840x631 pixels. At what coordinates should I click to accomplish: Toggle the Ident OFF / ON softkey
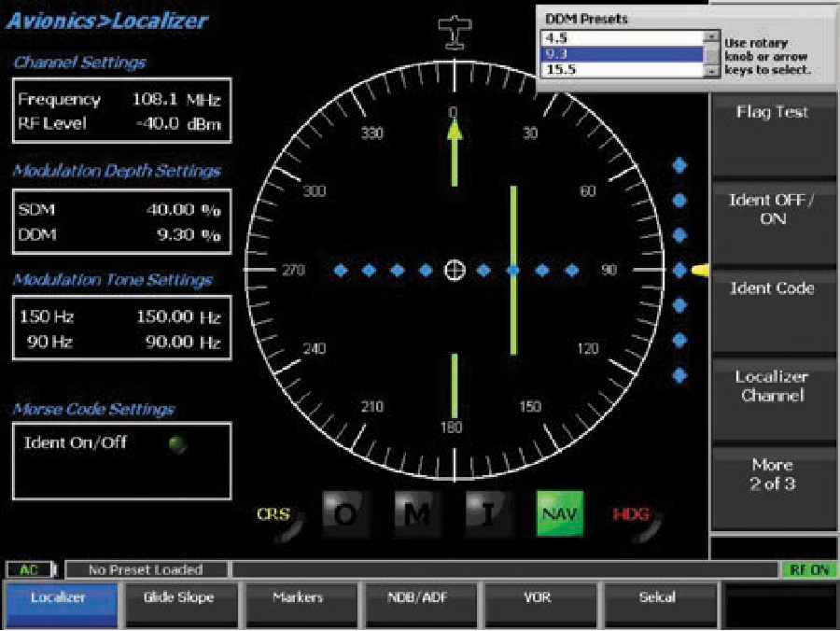(x=772, y=210)
